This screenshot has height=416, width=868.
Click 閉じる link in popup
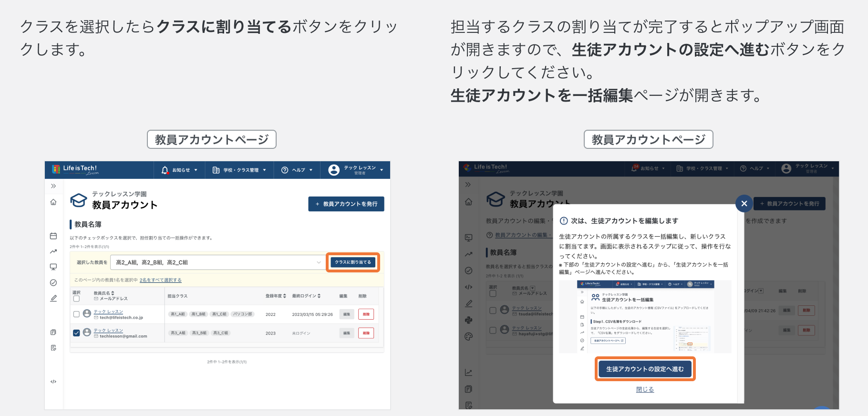pos(645,389)
